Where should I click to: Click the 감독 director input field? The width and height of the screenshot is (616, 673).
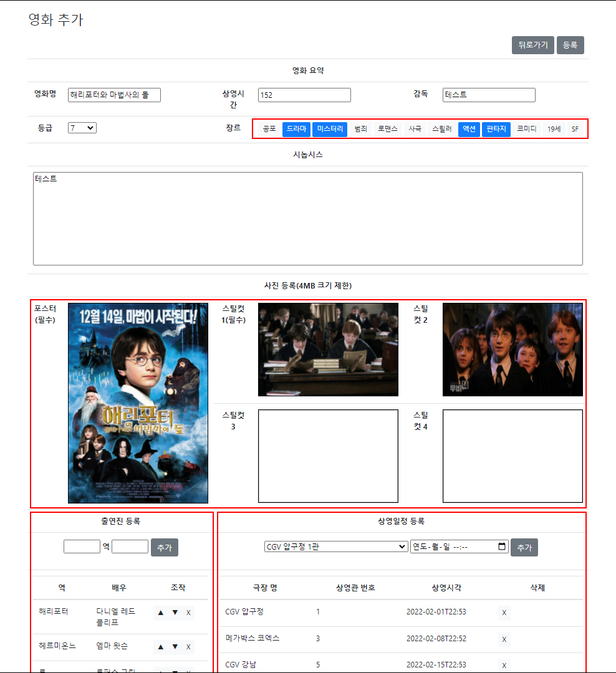pos(489,95)
